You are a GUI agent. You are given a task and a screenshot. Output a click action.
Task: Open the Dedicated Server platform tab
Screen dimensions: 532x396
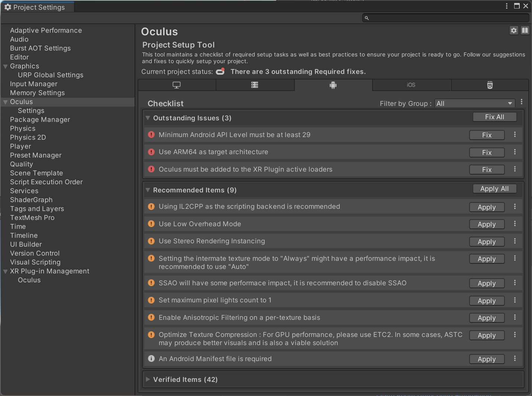255,85
